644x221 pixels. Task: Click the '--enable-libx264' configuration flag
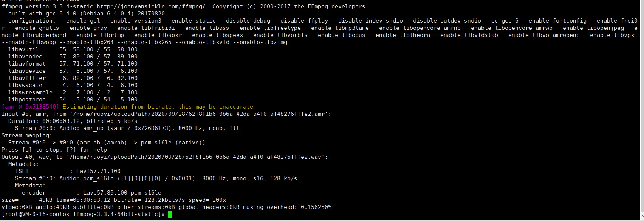[87, 42]
